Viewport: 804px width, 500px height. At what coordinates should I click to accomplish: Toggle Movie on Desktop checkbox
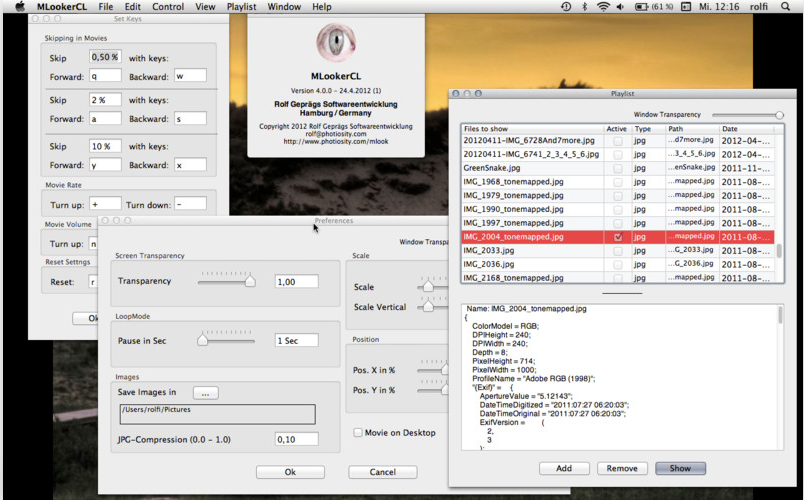[x=358, y=433]
